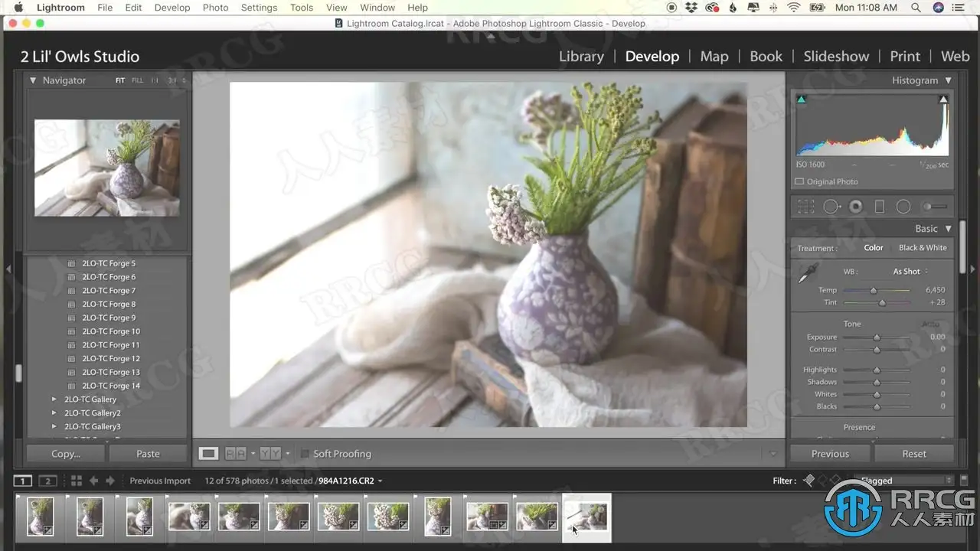Screen dimensions: 980x551
Task: Select the Crop Overlay tool
Action: click(805, 207)
